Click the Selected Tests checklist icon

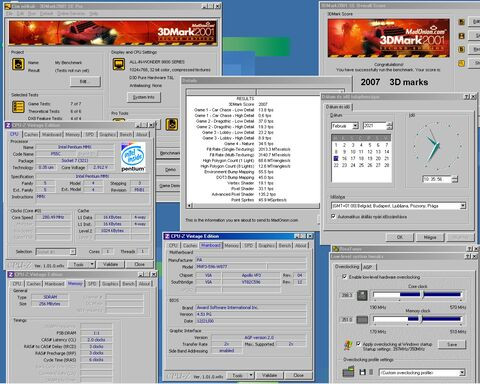(x=18, y=107)
